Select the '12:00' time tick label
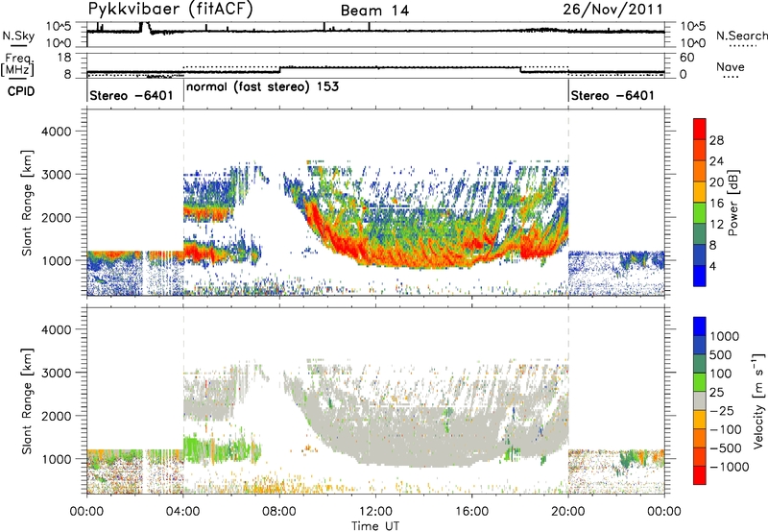768x532 pixels. (375, 512)
